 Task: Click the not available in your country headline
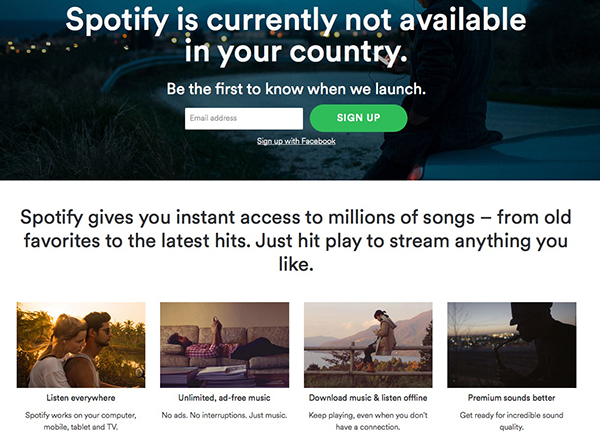296,32
